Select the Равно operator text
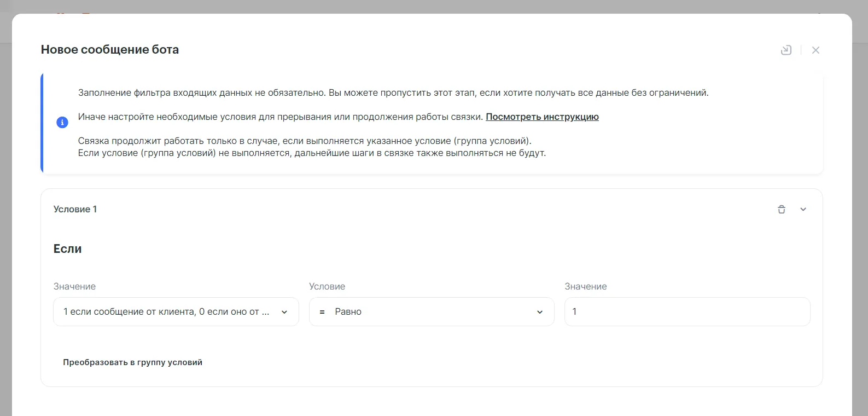Screen dimensions: 868x416 (348, 312)
